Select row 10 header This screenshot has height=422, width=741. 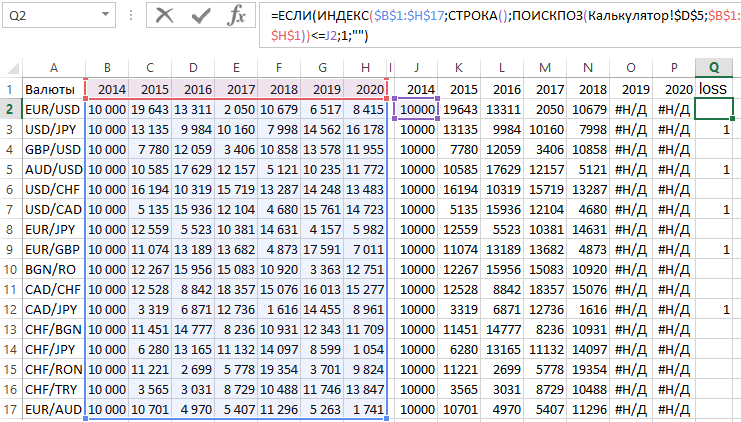(x=10, y=269)
